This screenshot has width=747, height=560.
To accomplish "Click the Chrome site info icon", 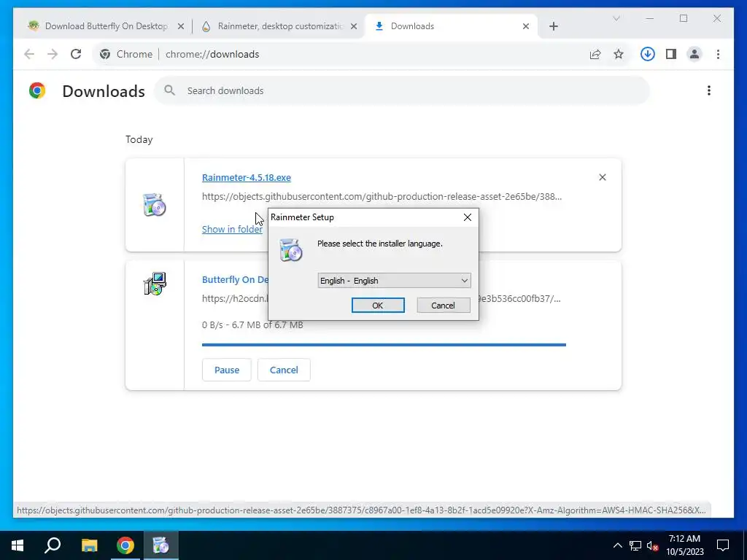I will [x=105, y=54].
